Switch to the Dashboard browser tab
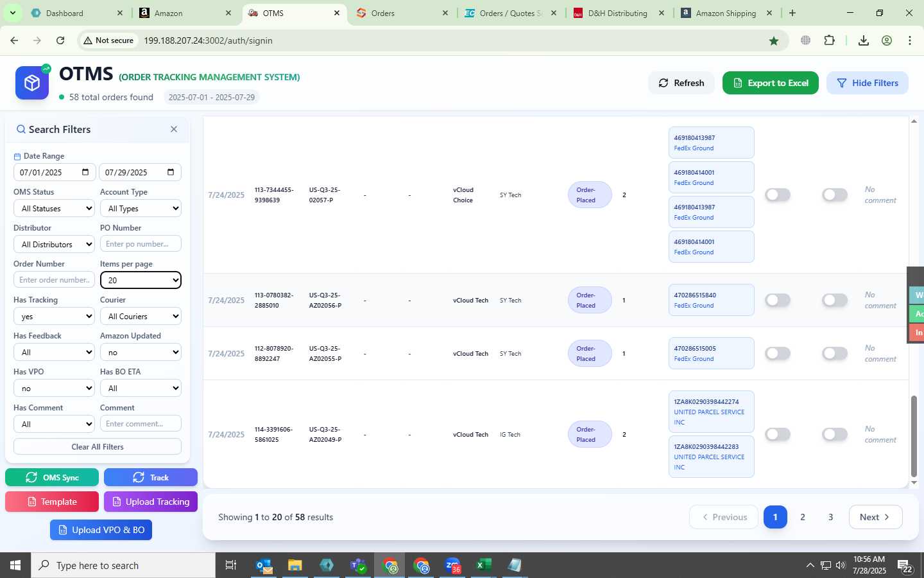Image resolution: width=924 pixels, height=578 pixels. click(76, 13)
